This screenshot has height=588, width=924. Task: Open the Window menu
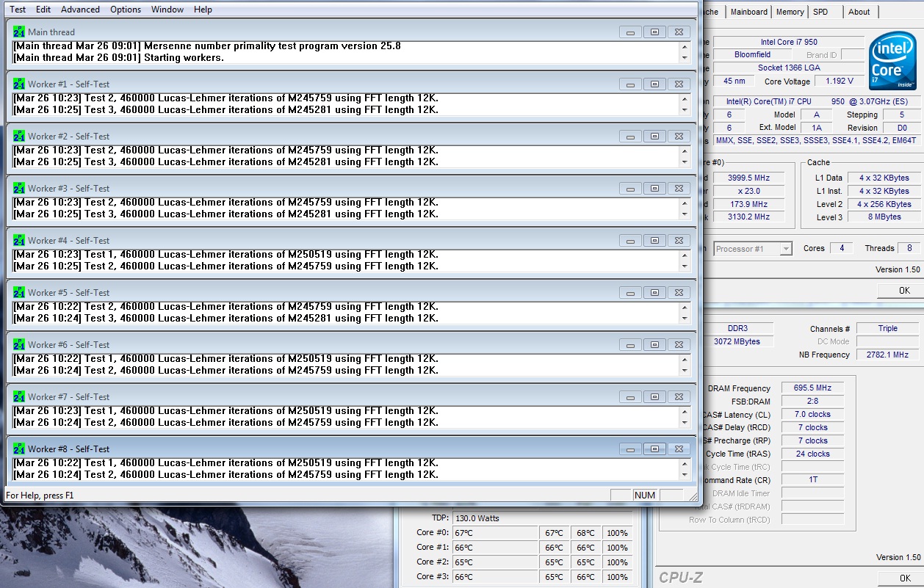167,10
